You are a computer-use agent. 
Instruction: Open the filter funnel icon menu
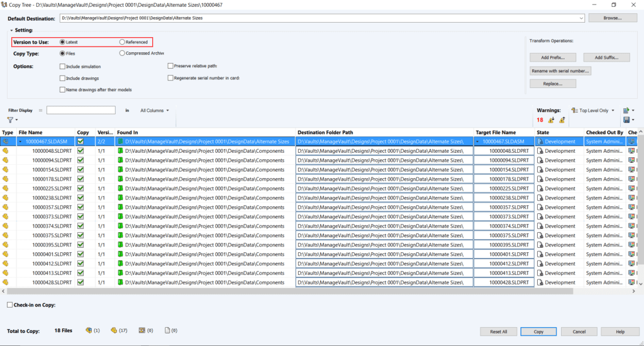(11, 120)
